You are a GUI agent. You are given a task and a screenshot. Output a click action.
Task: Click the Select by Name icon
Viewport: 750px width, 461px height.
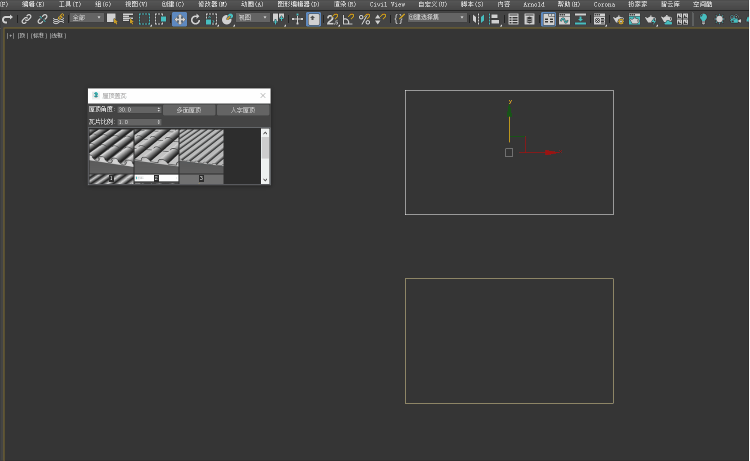pos(128,19)
